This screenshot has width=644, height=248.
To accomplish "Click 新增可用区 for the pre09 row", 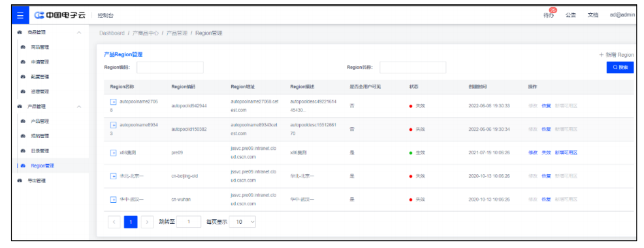I will 566,152.
